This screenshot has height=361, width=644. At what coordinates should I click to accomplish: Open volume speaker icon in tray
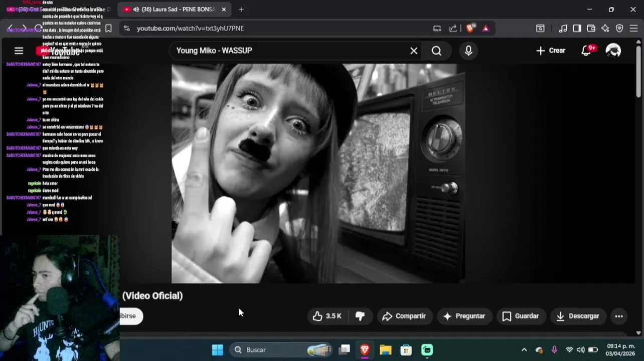[x=581, y=349]
